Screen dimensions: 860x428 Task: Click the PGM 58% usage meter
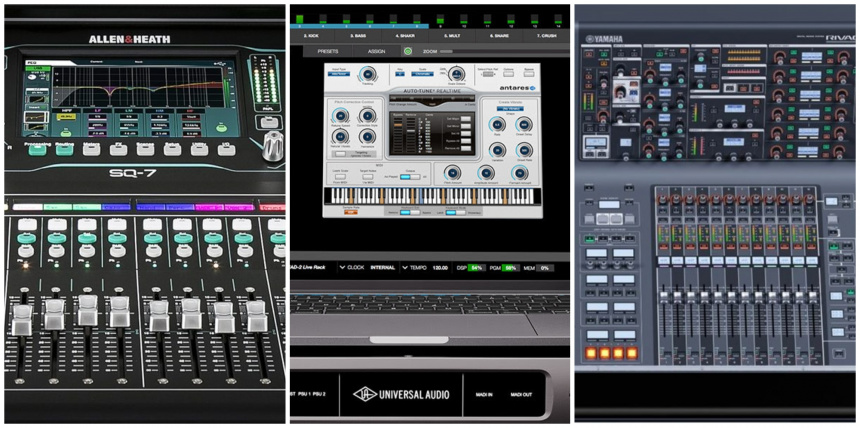coord(511,268)
